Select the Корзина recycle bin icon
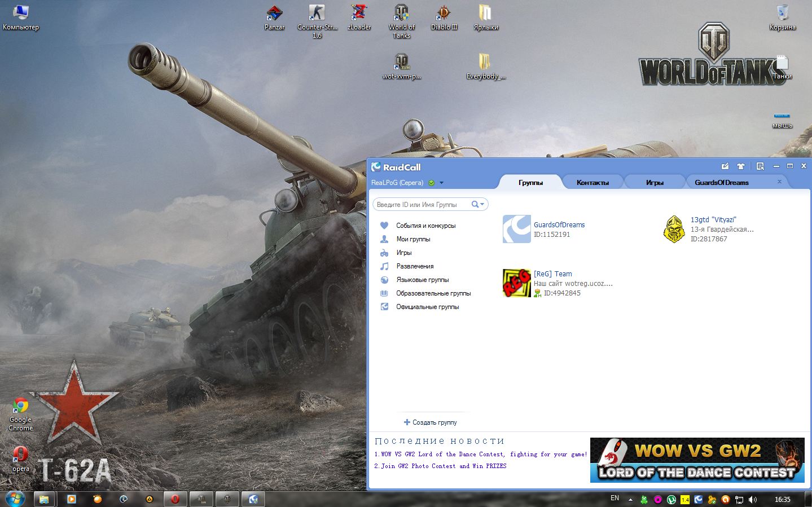Viewport: 812px width, 507px height. pos(782,17)
